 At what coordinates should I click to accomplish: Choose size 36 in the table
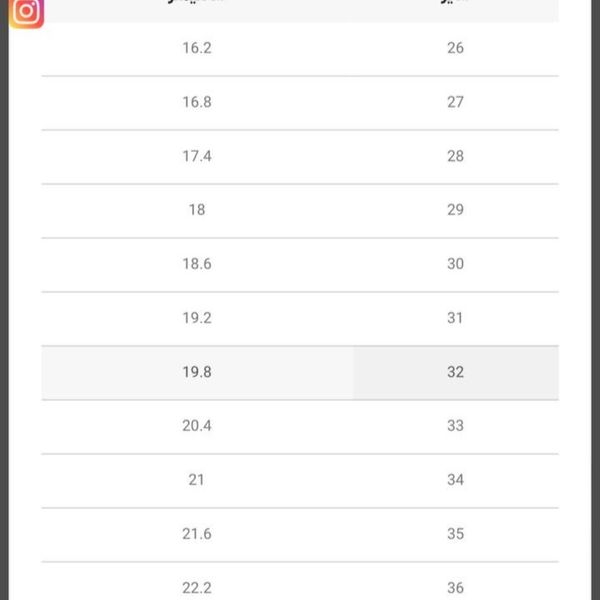coord(455,588)
